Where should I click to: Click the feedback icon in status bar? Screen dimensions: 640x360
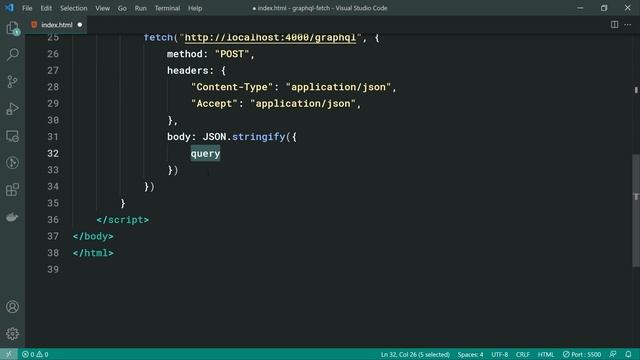[613, 354]
